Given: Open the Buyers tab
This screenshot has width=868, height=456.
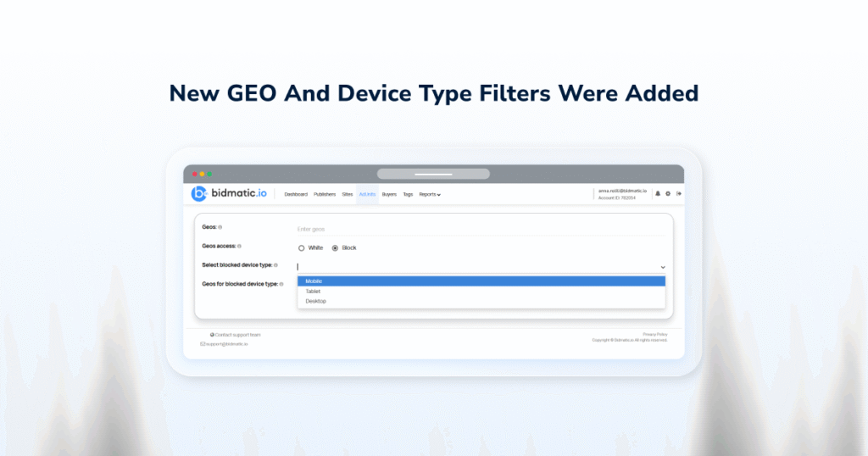Looking at the screenshot, I should point(389,194).
